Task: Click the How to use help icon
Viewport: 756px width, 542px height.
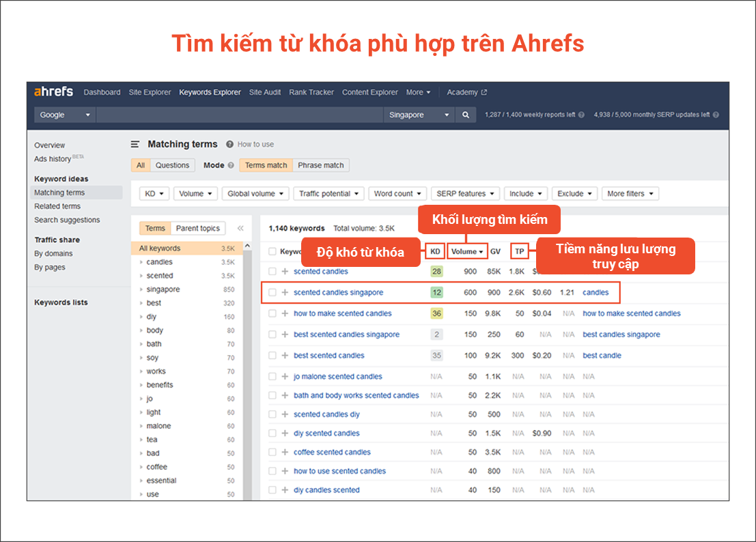Action: 229,144
